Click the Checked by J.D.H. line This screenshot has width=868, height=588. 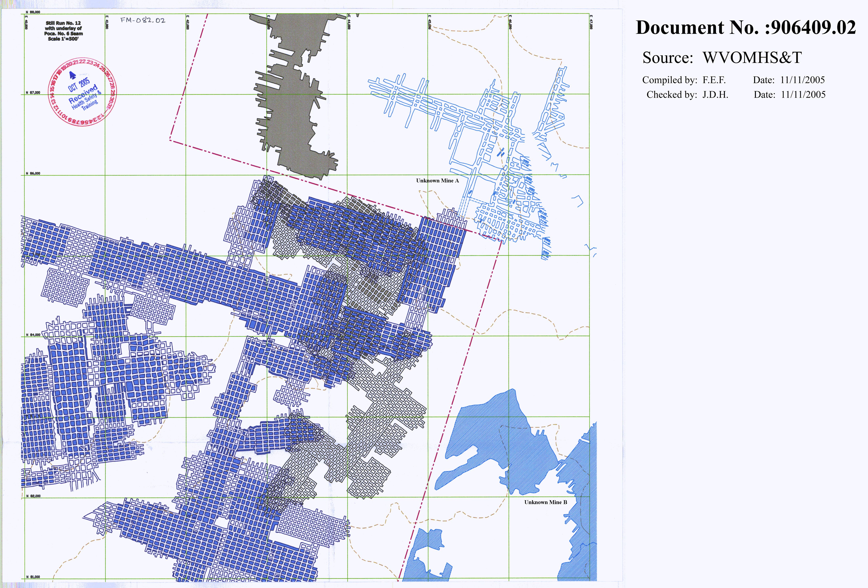[x=687, y=95]
